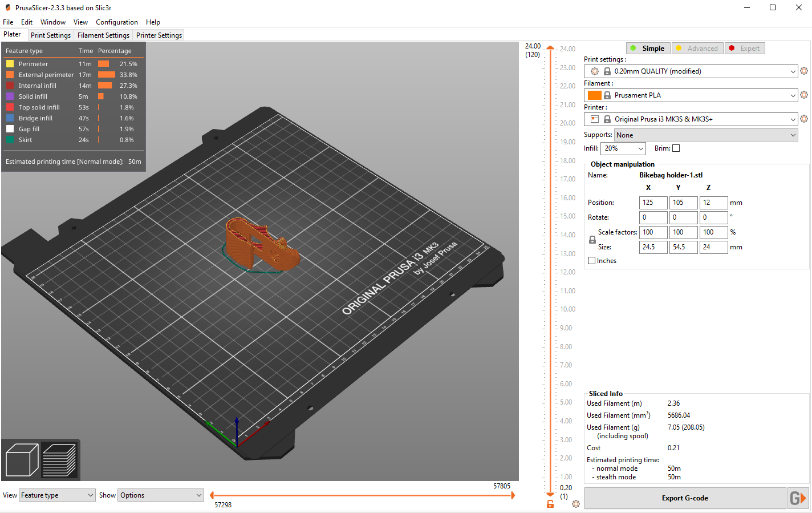
Task: Click the Position Y input field
Action: pos(684,203)
